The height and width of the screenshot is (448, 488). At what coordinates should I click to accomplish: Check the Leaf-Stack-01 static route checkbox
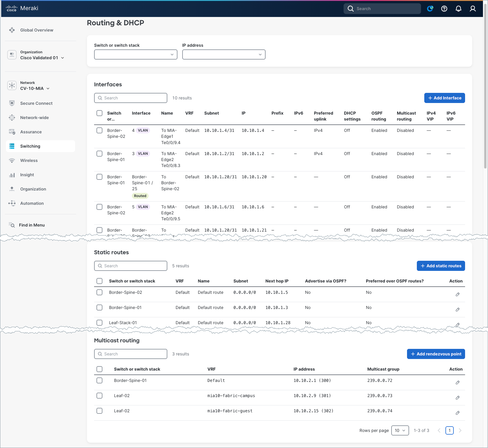tap(99, 323)
